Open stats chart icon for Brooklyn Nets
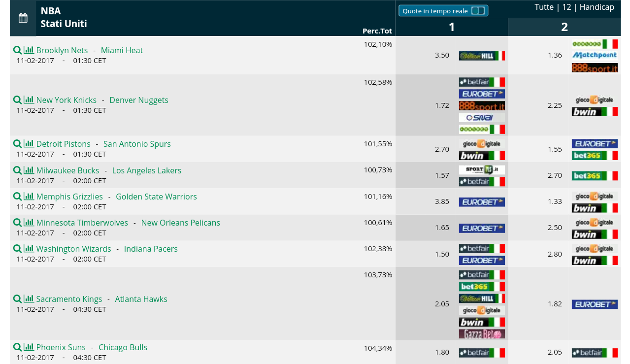The image size is (630, 364). (29, 50)
